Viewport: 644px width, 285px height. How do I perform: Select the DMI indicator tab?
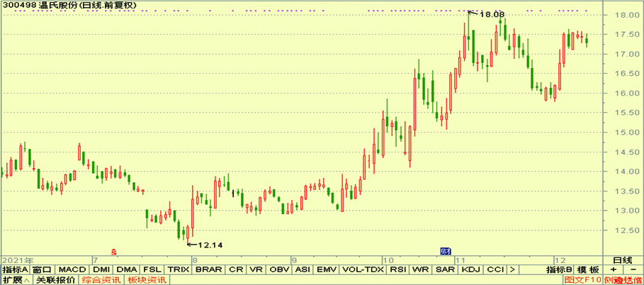[101, 270]
